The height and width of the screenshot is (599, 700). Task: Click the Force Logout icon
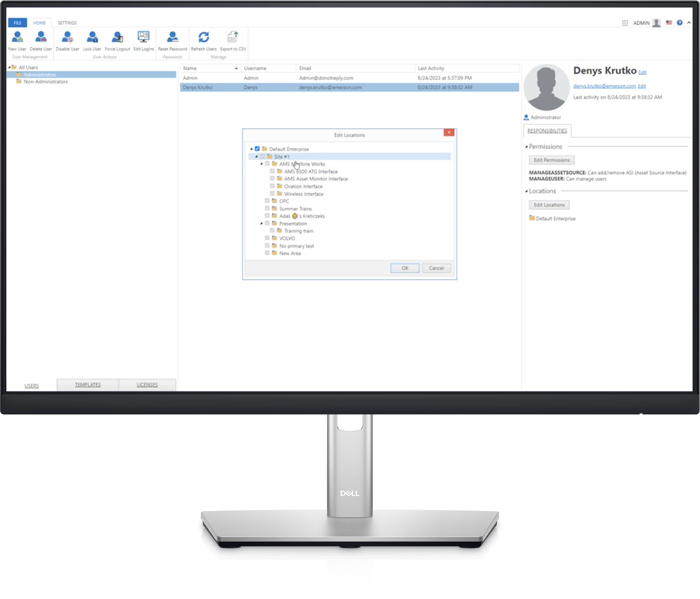point(117,38)
